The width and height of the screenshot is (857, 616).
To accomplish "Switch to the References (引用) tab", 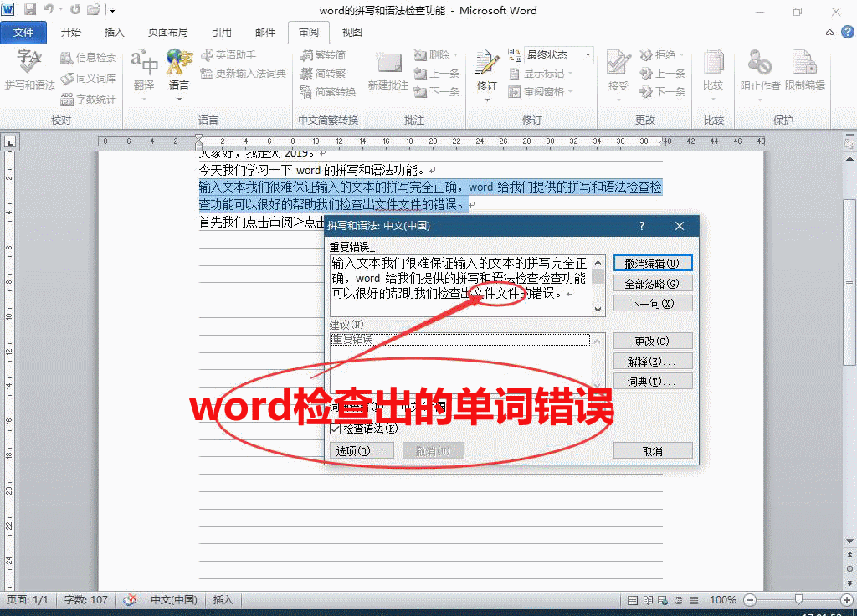I will (x=221, y=33).
